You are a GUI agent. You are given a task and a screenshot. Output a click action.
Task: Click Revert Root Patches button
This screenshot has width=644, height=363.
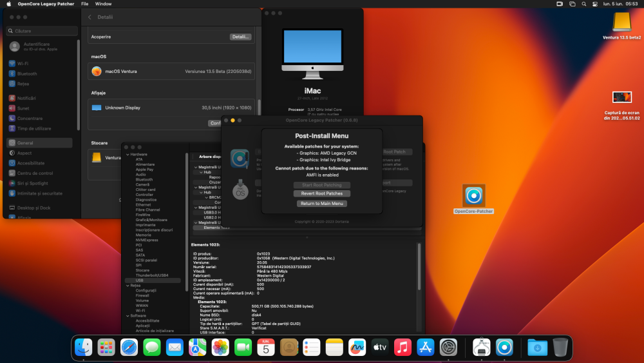tap(321, 193)
